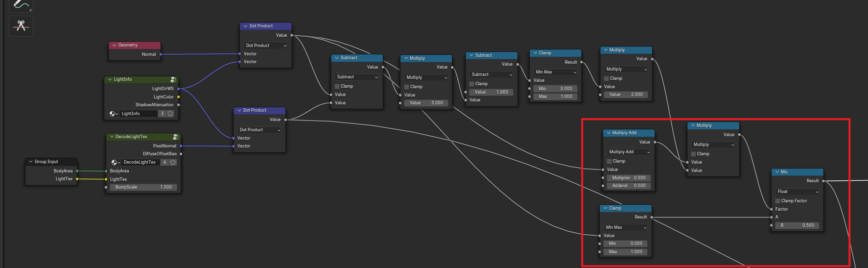Image resolution: width=868 pixels, height=268 pixels.
Task: Toggle Clamp on the leftmost Subtract node
Action: tap(337, 86)
